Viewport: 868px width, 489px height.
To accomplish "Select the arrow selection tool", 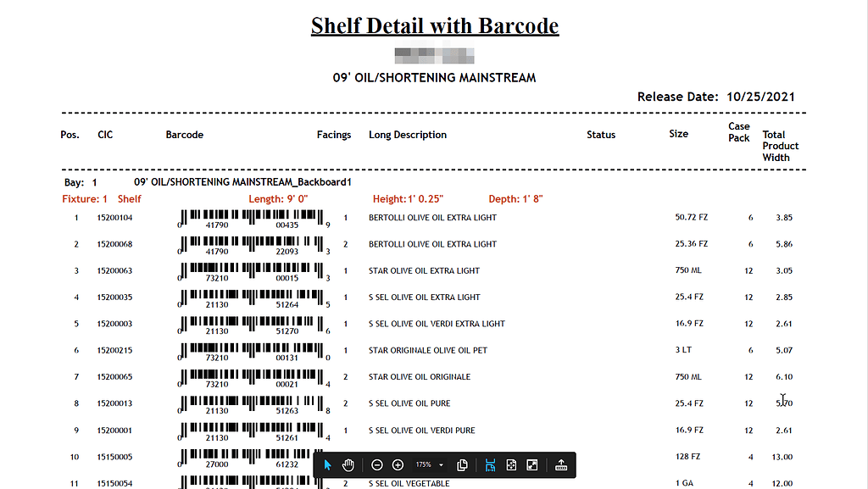I will click(328, 465).
